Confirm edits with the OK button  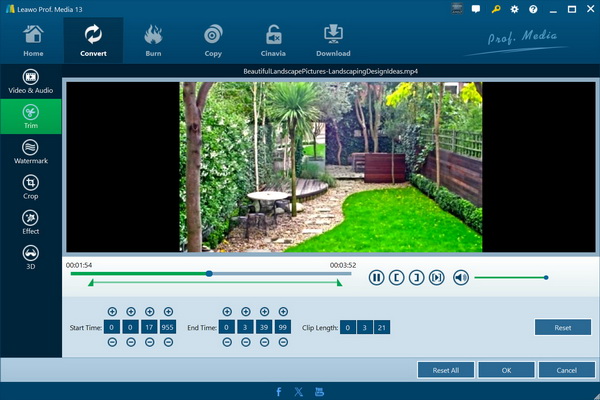pyautogui.click(x=506, y=370)
